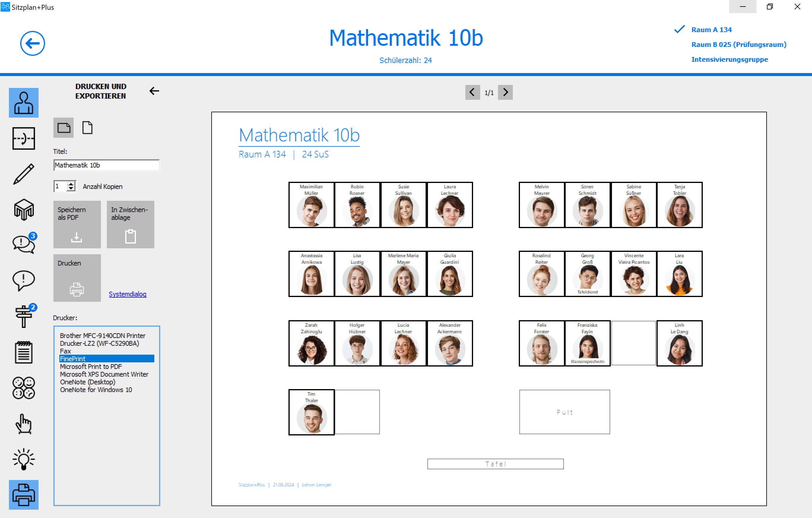This screenshot has height=518, width=812.
Task: Go to next preview page
Action: click(x=505, y=92)
